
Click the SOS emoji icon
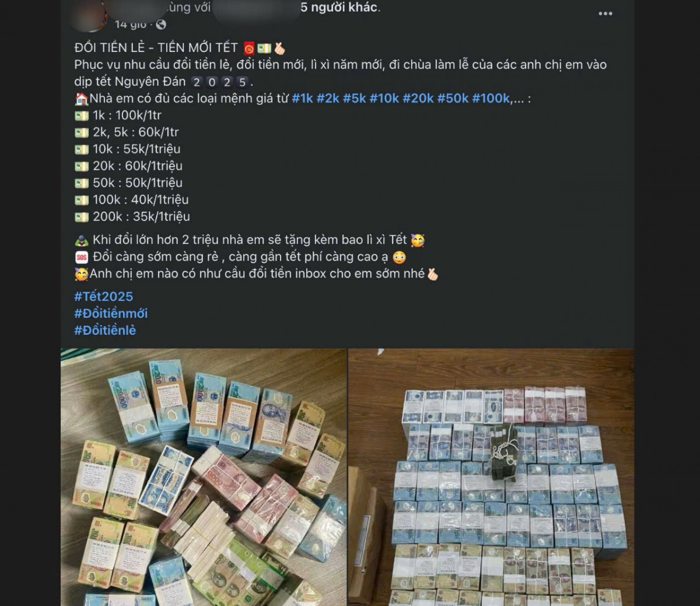click(x=81, y=257)
